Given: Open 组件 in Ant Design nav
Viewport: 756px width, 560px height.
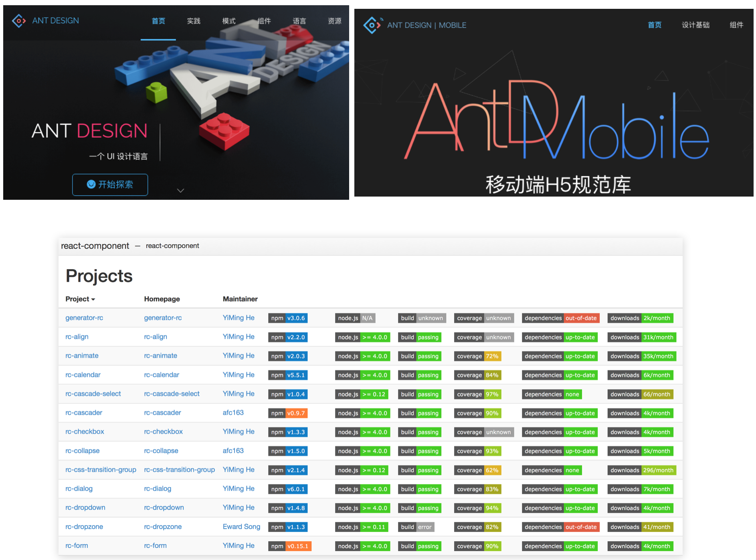Looking at the screenshot, I should click(264, 21).
